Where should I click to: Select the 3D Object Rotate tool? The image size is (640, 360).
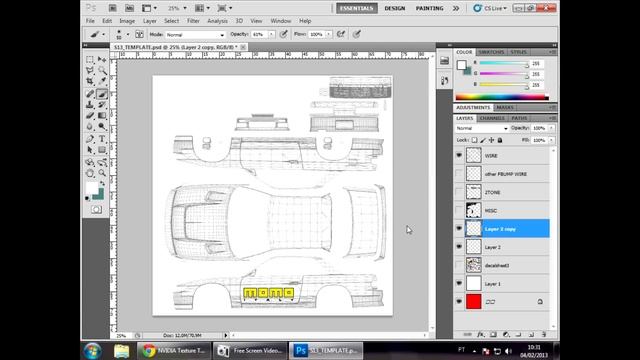click(90, 162)
